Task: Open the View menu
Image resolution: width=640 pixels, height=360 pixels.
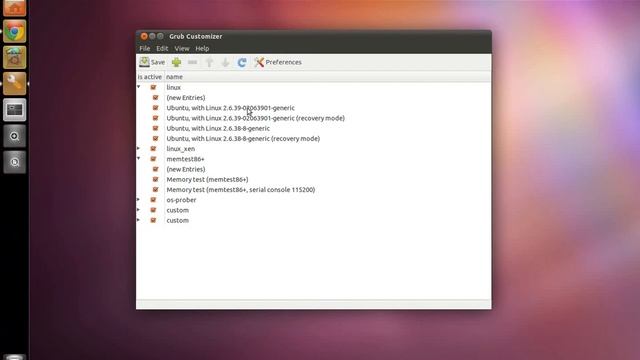Action: tap(182, 49)
